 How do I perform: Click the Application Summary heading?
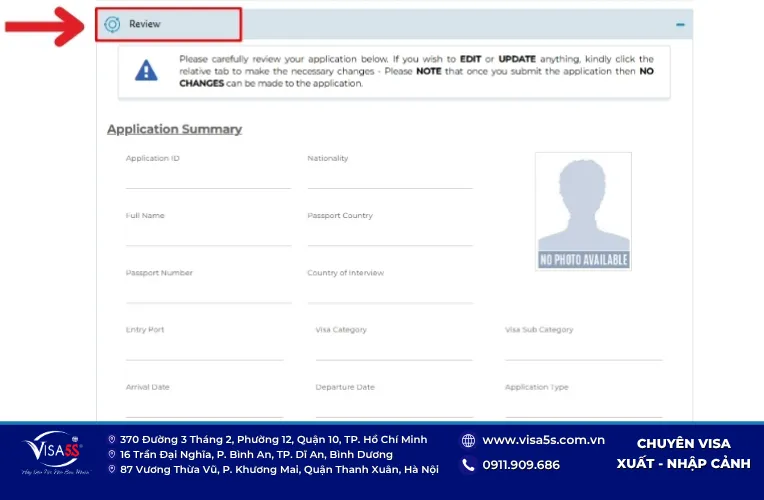(174, 129)
